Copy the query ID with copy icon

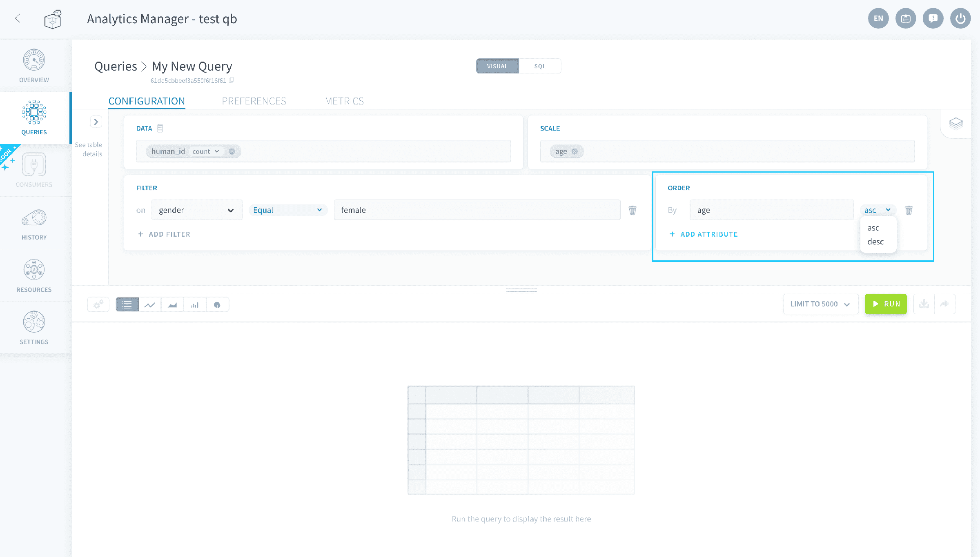[x=232, y=80]
